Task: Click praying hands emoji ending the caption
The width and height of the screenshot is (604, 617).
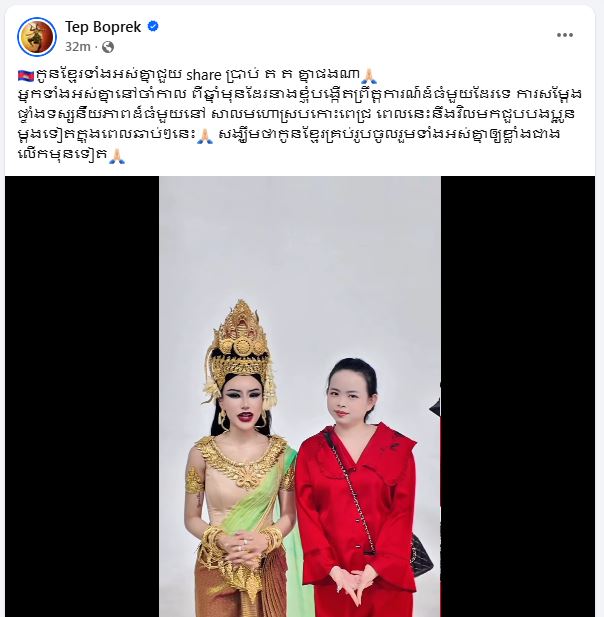Action: (x=116, y=155)
